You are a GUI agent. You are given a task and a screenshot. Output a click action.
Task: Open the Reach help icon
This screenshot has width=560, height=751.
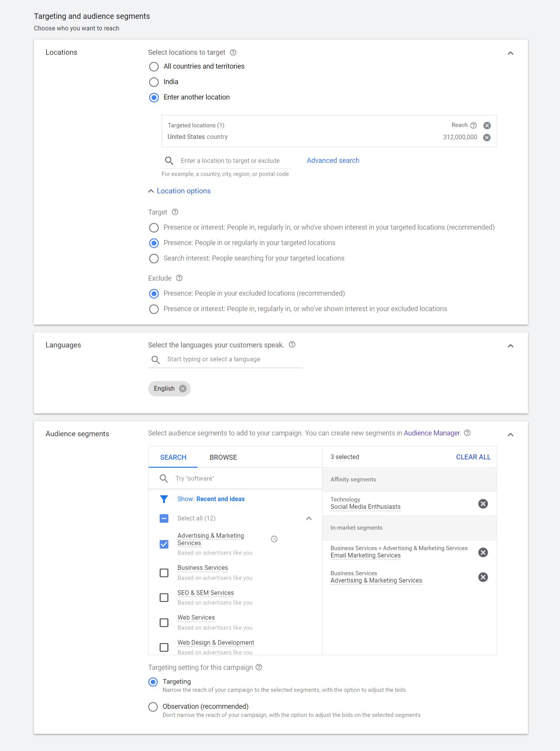coord(474,125)
